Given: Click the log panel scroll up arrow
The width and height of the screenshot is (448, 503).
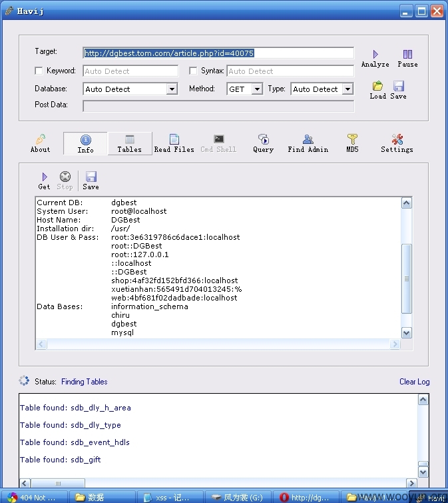Looking at the screenshot, I should pyautogui.click(x=423, y=400).
